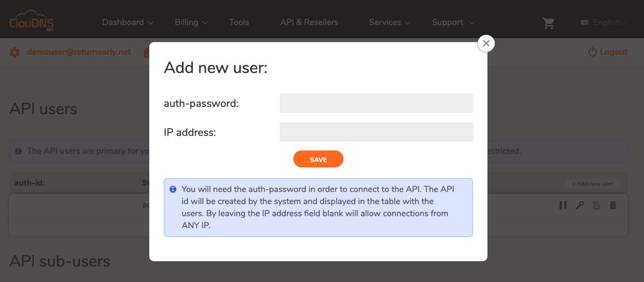Delete the API user via trash icon

coord(613,205)
